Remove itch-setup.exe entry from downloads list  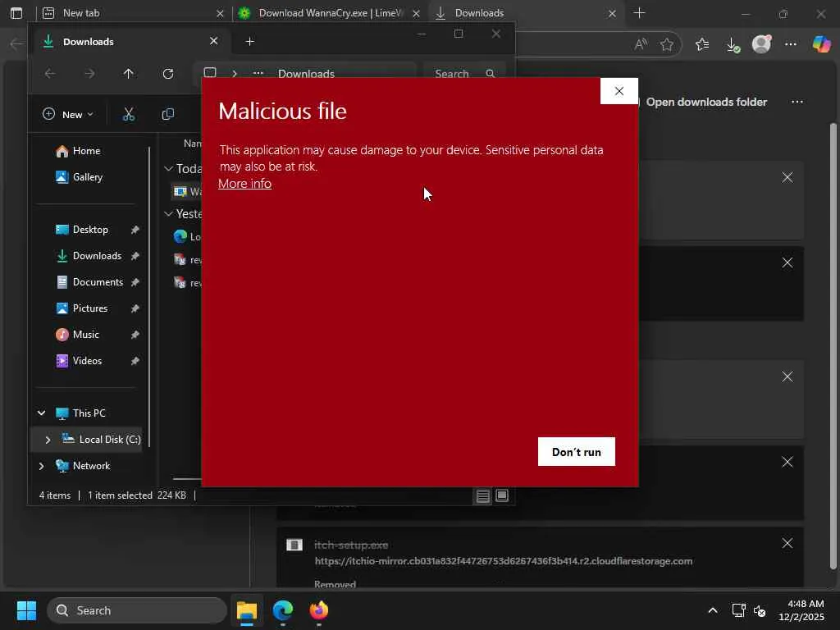click(x=787, y=544)
